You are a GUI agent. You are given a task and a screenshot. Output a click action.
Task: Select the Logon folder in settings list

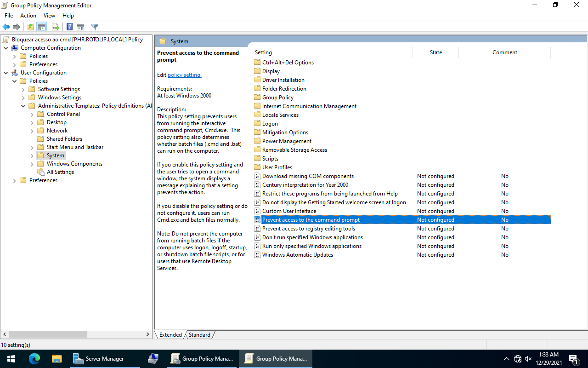point(270,123)
